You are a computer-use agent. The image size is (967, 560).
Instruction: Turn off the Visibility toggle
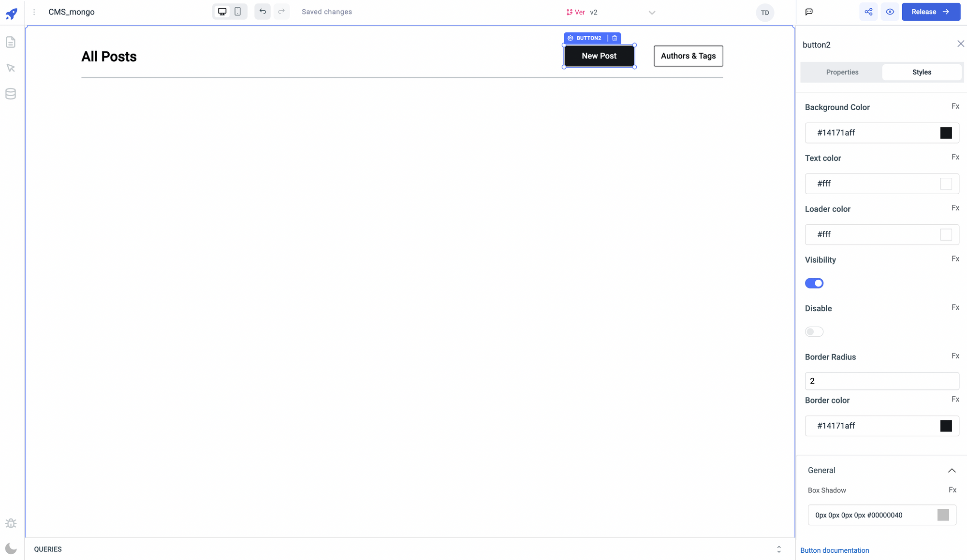click(x=814, y=283)
